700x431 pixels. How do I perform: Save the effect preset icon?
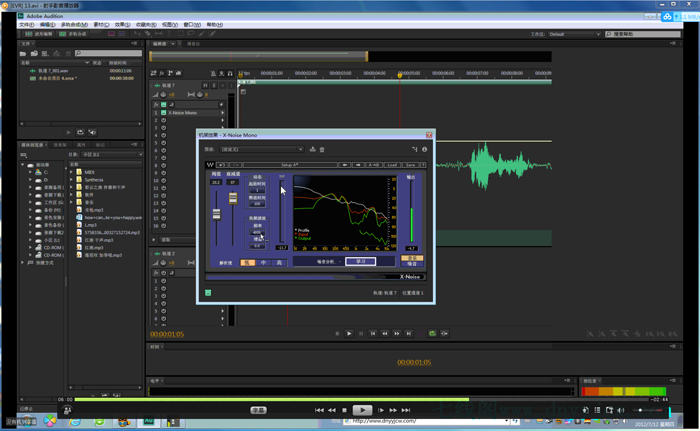click(312, 149)
